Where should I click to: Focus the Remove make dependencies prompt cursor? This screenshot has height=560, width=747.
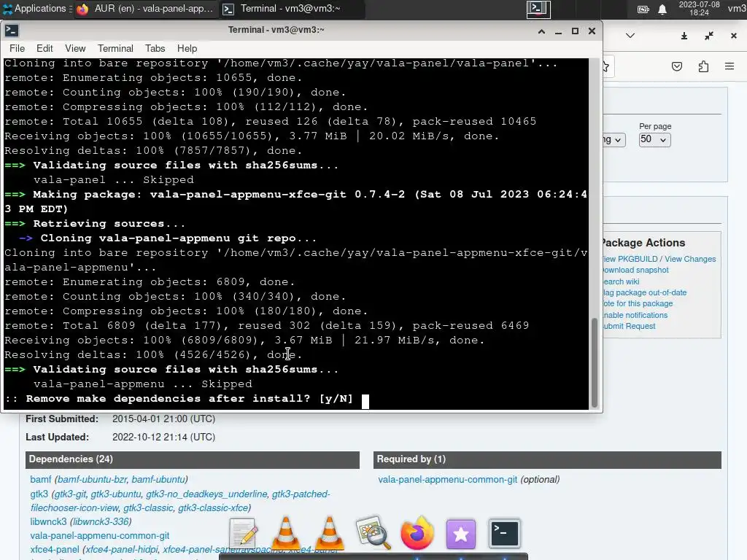point(365,402)
